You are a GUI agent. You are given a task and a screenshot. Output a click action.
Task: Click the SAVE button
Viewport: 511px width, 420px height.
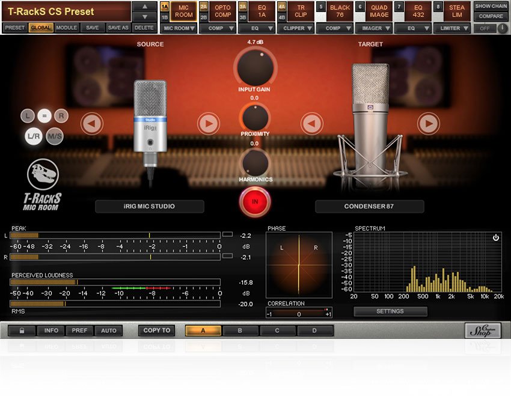[93, 28]
